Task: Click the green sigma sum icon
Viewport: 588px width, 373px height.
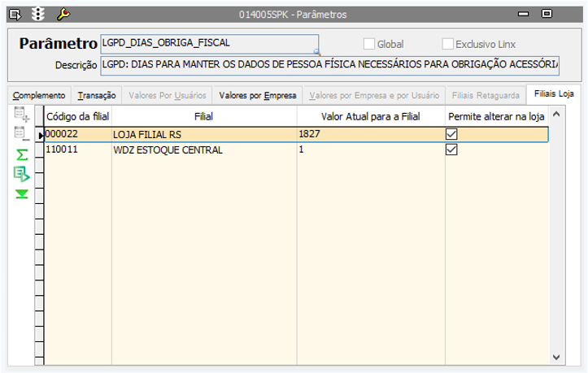Action: 22,154
